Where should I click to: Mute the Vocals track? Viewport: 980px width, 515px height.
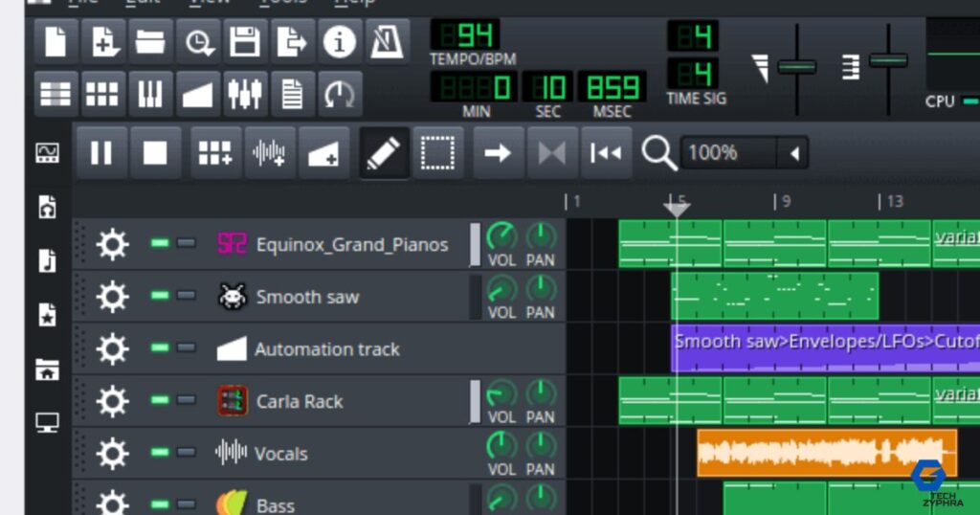[160, 453]
